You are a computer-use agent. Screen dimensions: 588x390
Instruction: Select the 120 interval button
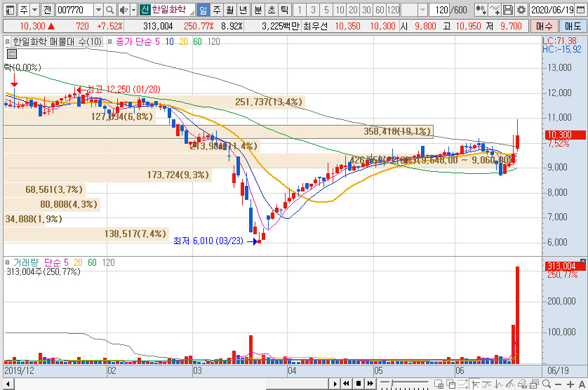click(x=394, y=10)
